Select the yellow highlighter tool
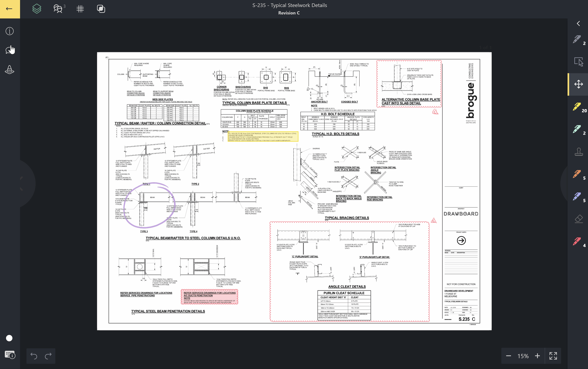 (x=577, y=107)
